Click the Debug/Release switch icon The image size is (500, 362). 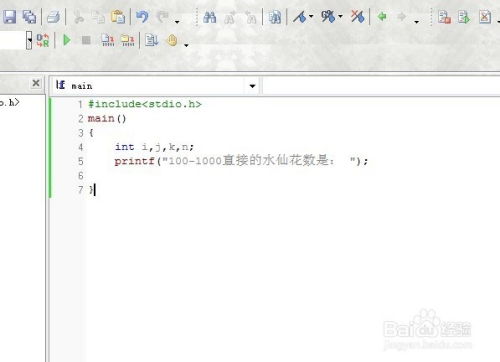[x=43, y=40]
